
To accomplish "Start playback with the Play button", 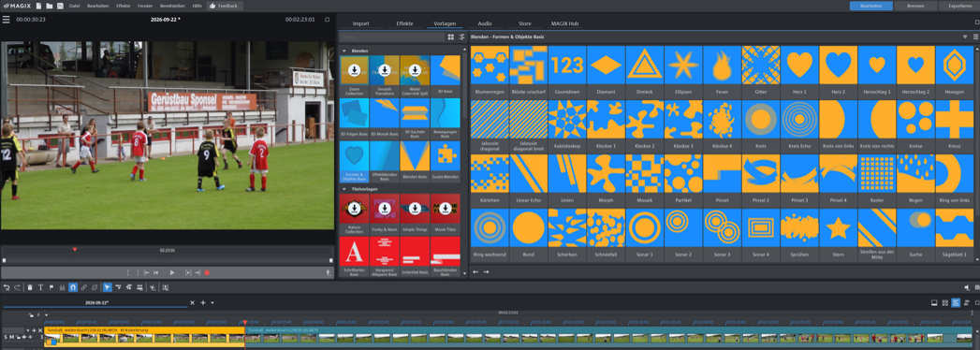I will point(172,272).
